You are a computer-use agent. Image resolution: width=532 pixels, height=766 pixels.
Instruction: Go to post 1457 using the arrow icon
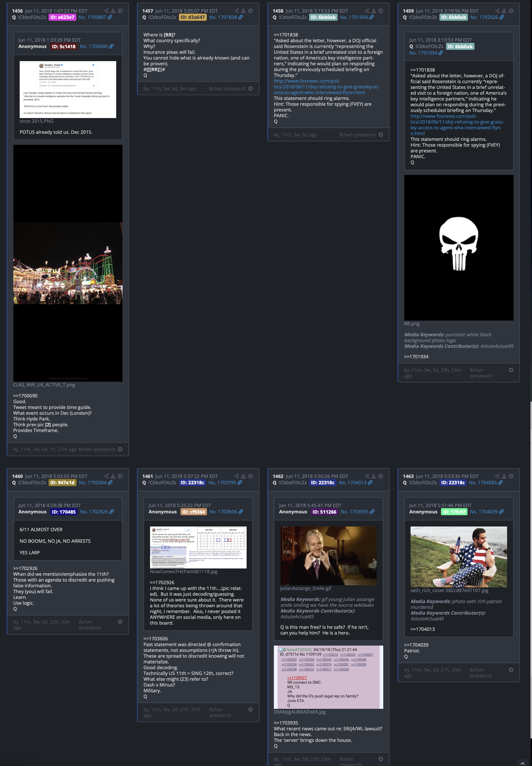click(250, 11)
